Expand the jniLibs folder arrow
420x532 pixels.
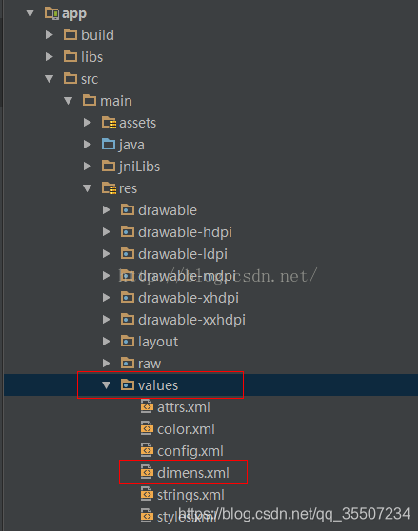88,167
